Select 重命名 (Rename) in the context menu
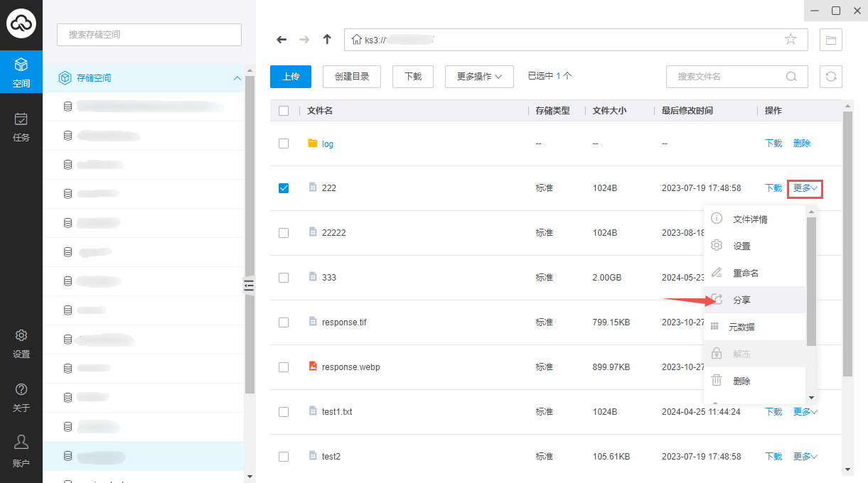868x483 pixels. (x=746, y=273)
